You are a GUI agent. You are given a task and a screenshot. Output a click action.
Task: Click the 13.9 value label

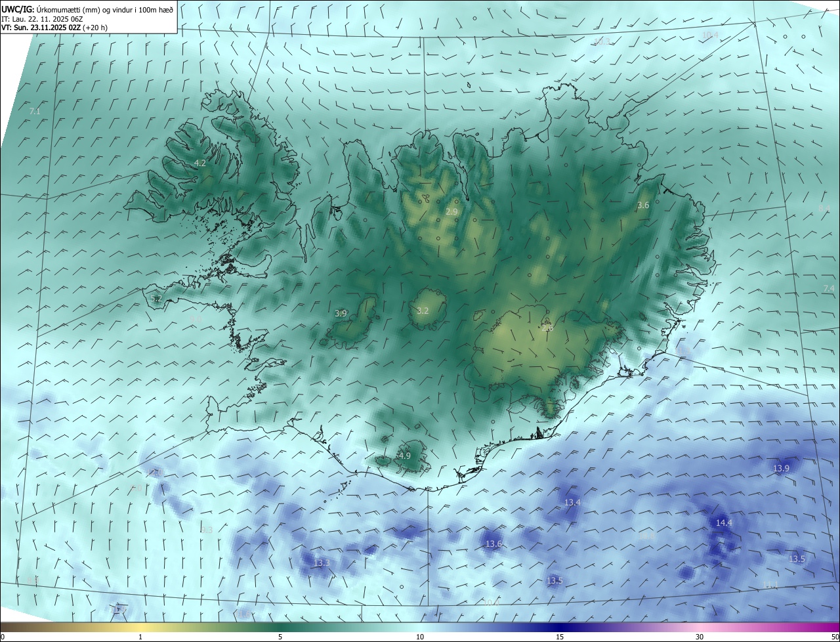coord(781,468)
